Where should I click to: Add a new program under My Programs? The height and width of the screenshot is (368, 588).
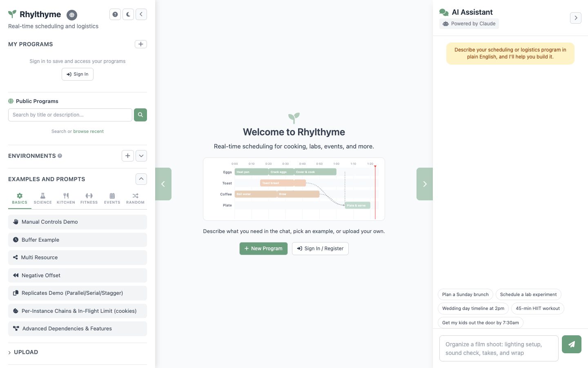pyautogui.click(x=141, y=44)
